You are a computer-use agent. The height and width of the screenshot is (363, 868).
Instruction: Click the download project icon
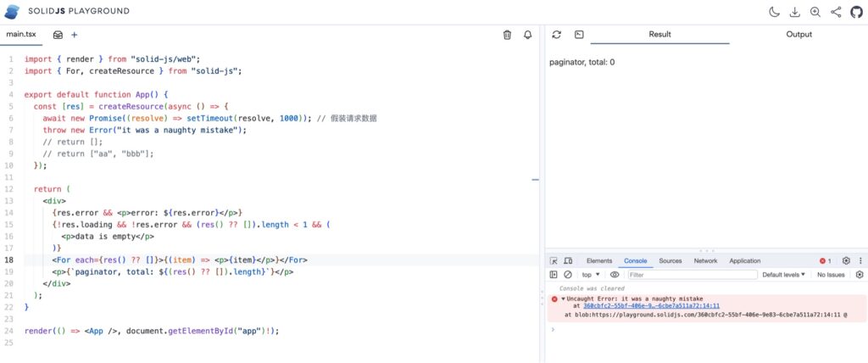coord(794,12)
